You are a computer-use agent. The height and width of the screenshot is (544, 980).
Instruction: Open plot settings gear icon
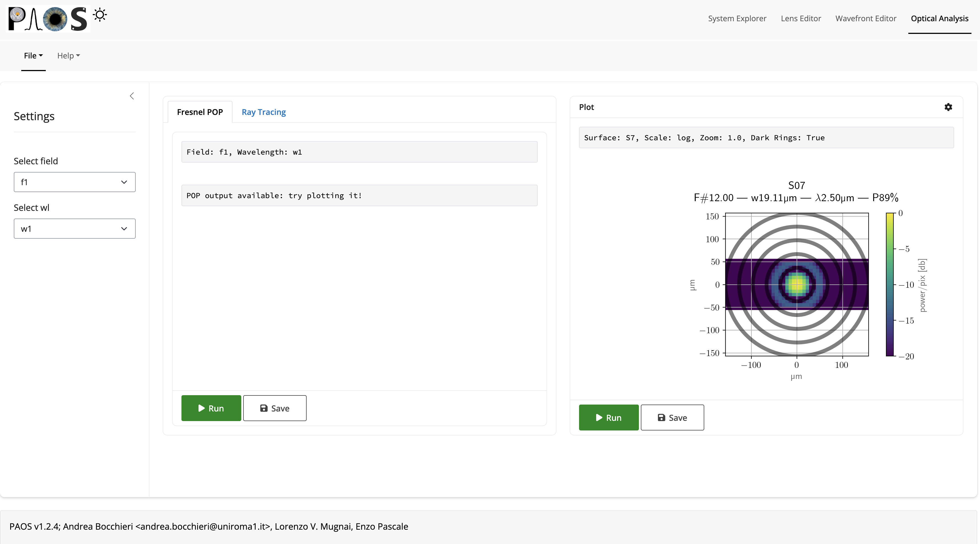pos(948,107)
